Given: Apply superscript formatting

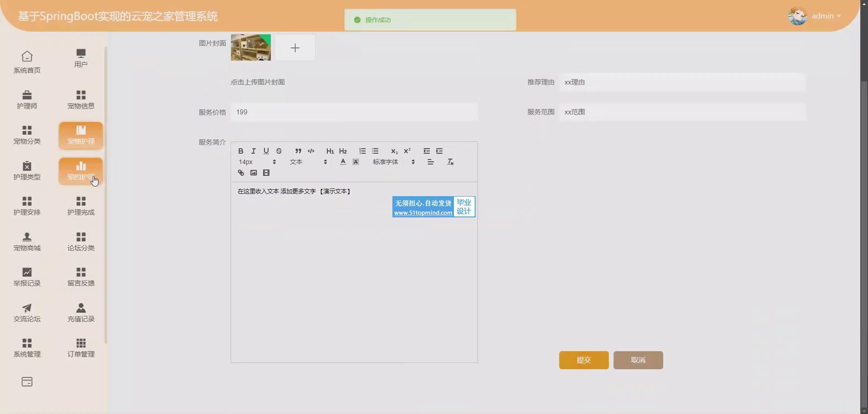Looking at the screenshot, I should point(407,151).
